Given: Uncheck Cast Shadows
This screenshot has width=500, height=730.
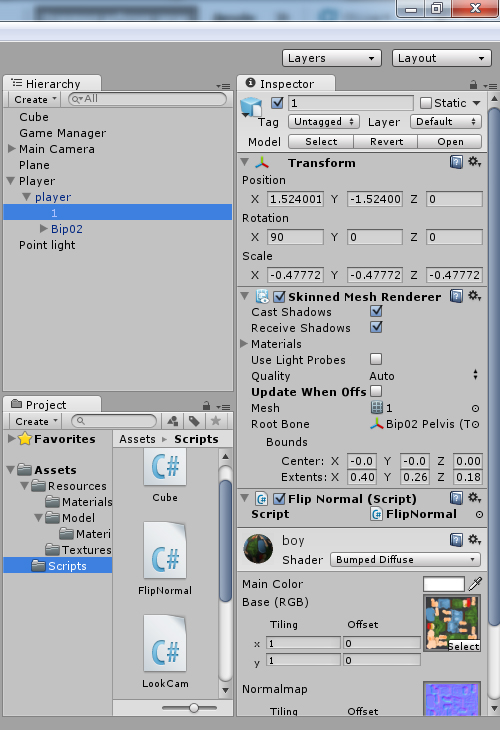Looking at the screenshot, I should (376, 311).
